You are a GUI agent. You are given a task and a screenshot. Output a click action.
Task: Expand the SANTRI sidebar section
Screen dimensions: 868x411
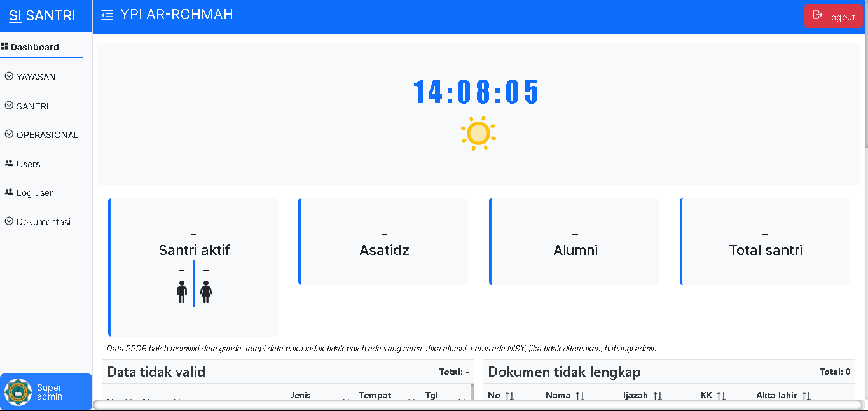[32, 106]
